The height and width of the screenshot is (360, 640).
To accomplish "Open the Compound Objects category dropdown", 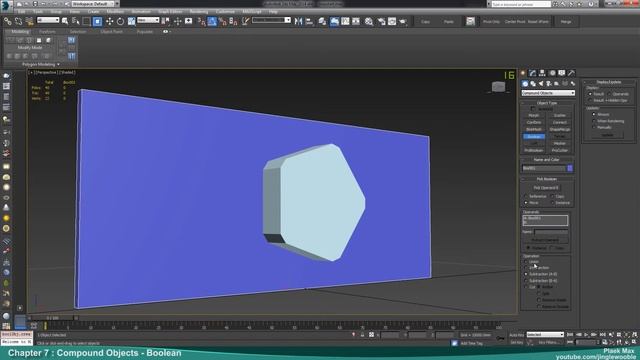I will click(548, 93).
